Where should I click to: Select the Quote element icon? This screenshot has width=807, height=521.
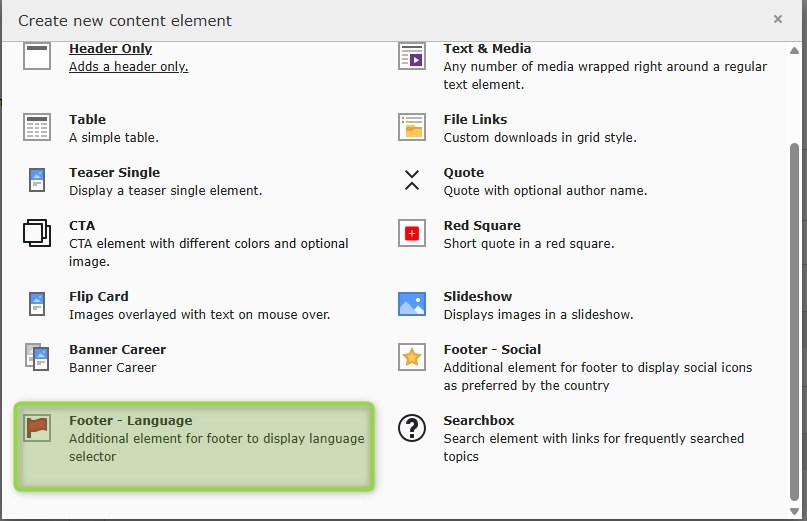(x=412, y=180)
